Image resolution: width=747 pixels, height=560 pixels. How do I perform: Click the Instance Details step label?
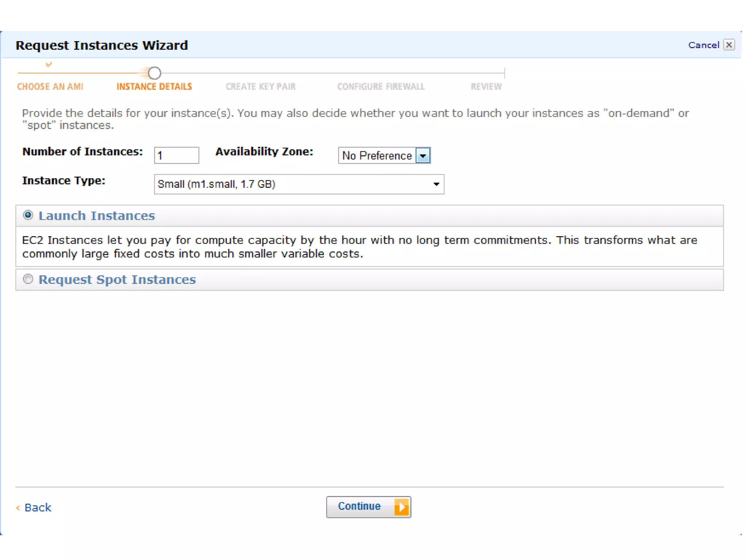(x=154, y=87)
